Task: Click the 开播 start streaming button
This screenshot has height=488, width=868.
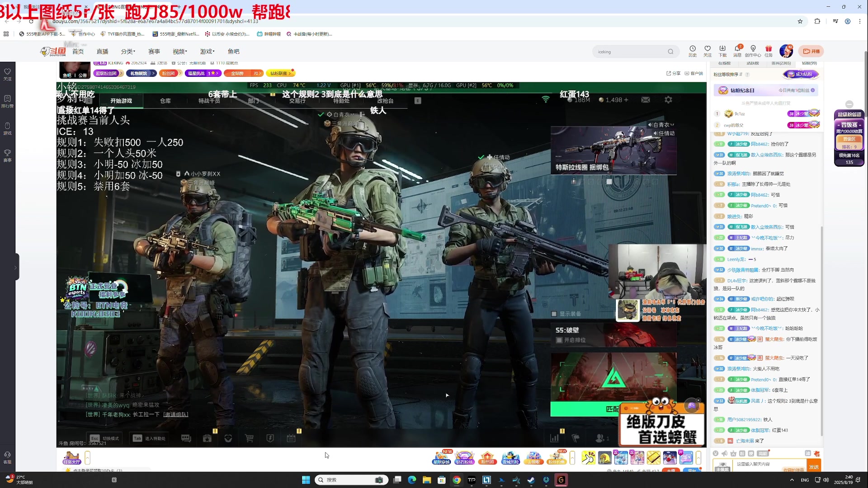Action: coord(811,51)
